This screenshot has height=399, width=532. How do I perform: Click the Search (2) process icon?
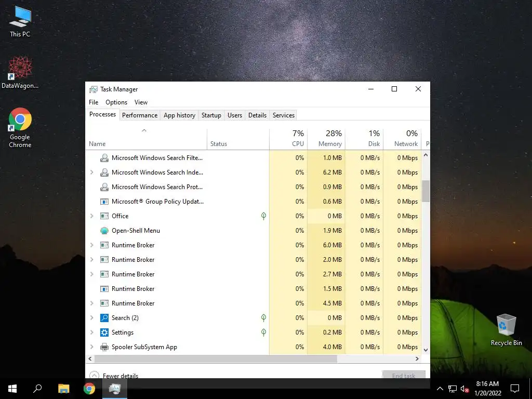click(104, 318)
